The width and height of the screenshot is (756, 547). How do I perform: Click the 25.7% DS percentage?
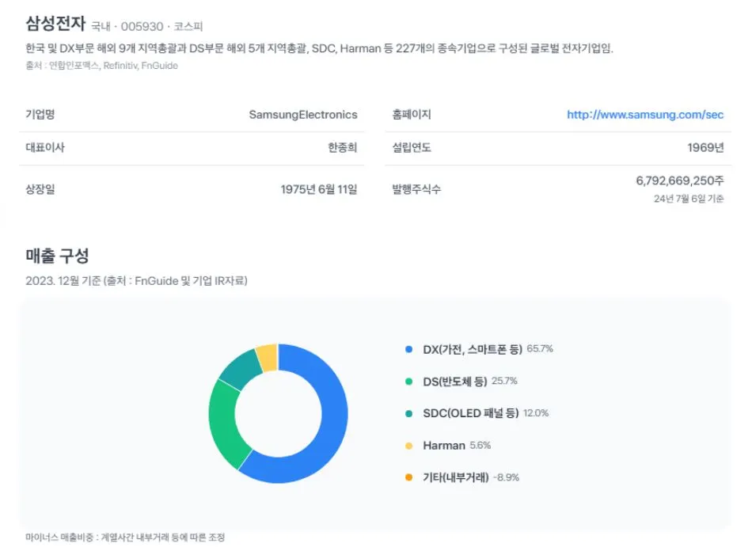click(504, 381)
